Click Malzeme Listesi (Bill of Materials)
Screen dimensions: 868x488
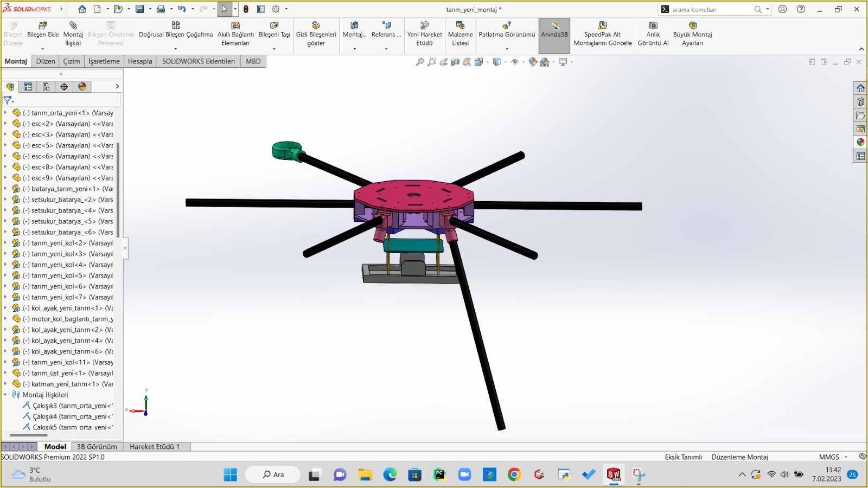coord(460,34)
